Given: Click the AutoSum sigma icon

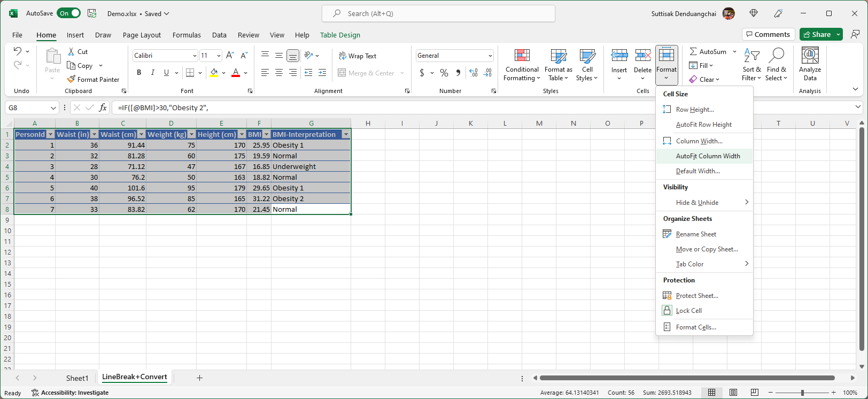Looking at the screenshot, I should click(693, 51).
